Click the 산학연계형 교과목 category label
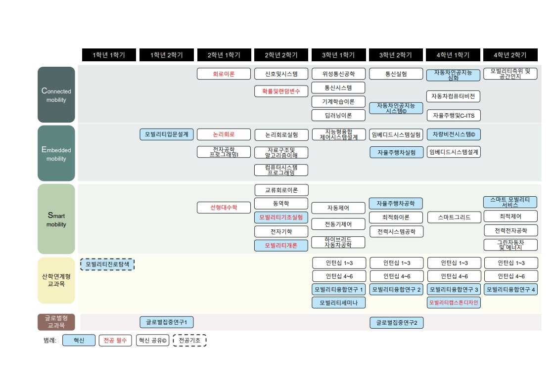Viewport: 555px width, 392px height. tap(56, 280)
